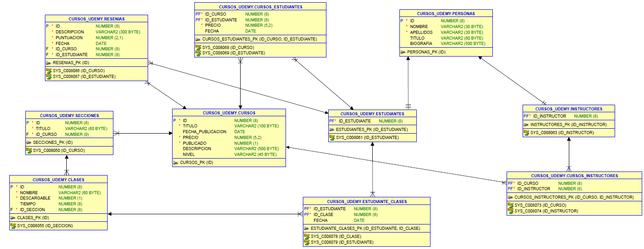Select the CURSOS_UDEMY.PERSONAS table title
The height and width of the screenshot is (249, 644).
446,14
